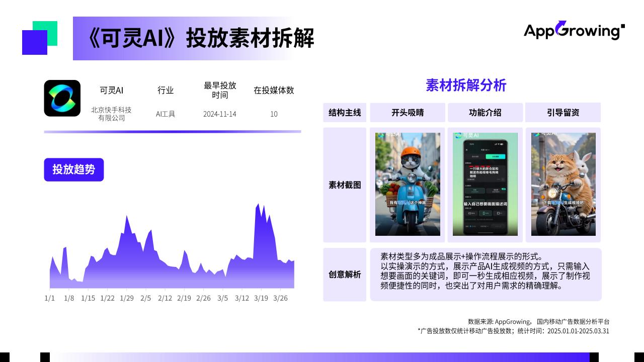The width and height of the screenshot is (644, 362).
Task: Click the 3/26 axis label
Action: click(x=280, y=298)
